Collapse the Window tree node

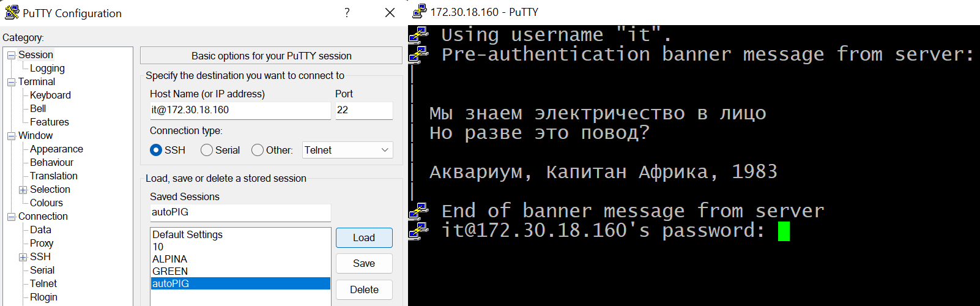coord(11,136)
